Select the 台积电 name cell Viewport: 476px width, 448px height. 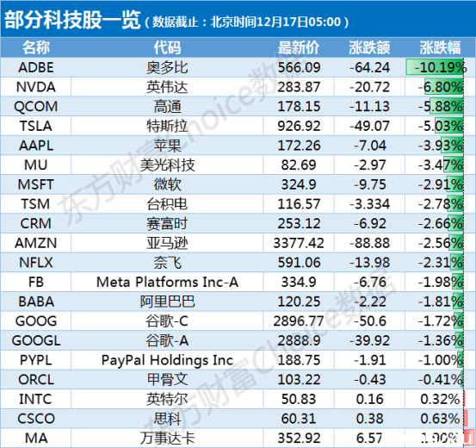(167, 204)
